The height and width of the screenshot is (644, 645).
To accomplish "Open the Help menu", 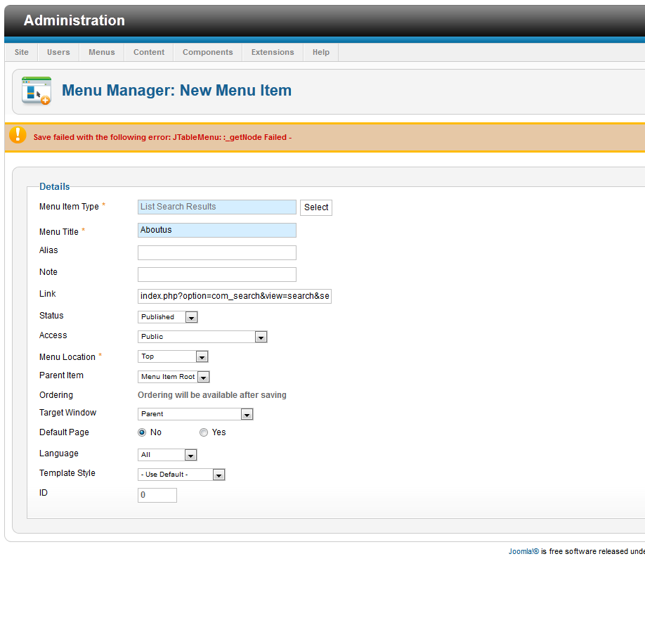I will [321, 52].
